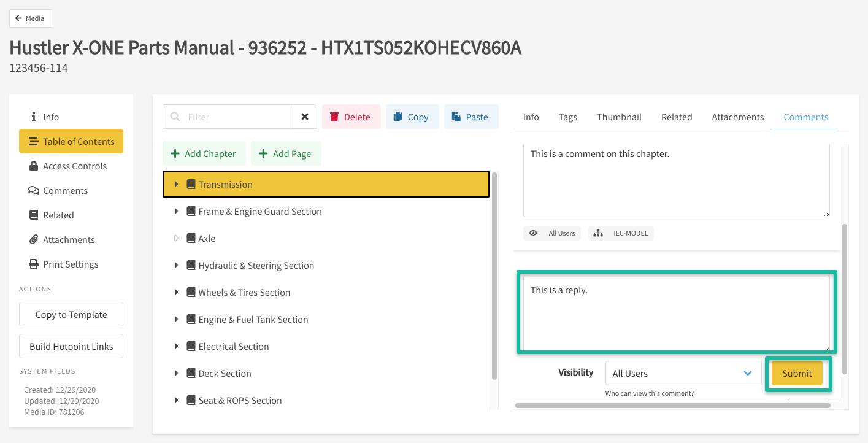868x443 pixels.
Task: Click the red Delete trash button
Action: (x=350, y=117)
